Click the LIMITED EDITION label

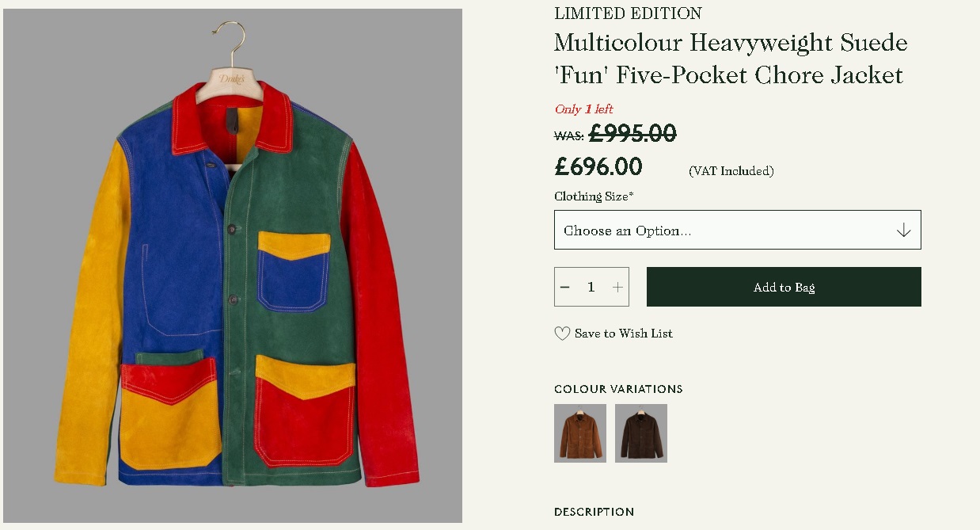click(628, 13)
